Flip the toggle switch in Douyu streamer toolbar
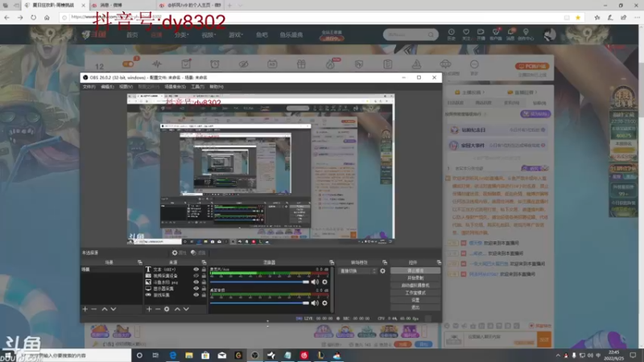The width and height of the screenshot is (644, 362). [129, 64]
